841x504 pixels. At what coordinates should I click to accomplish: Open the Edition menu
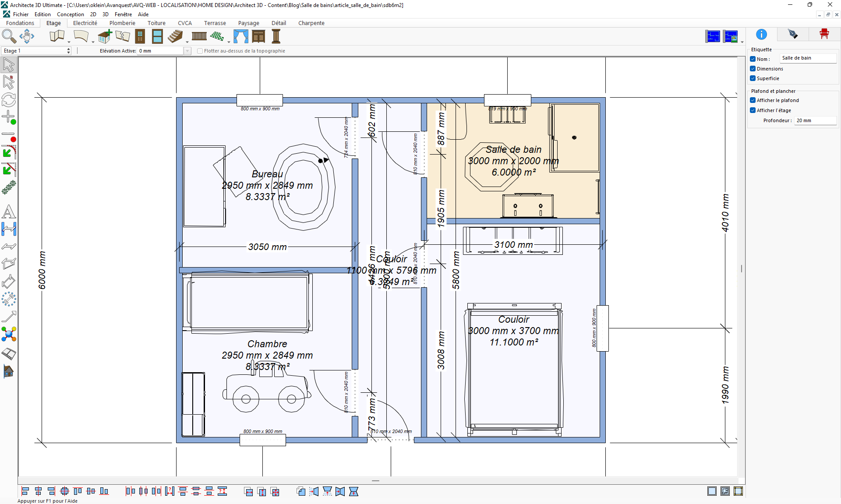pos(42,14)
